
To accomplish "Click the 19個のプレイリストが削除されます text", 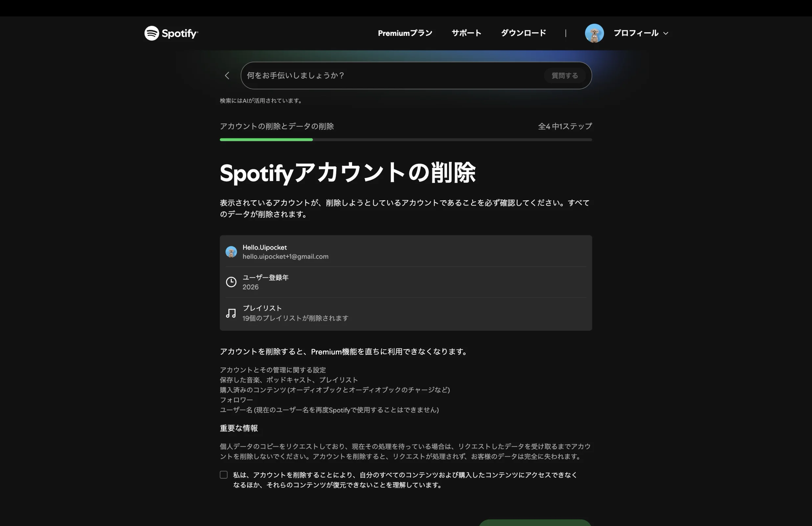I will point(295,318).
